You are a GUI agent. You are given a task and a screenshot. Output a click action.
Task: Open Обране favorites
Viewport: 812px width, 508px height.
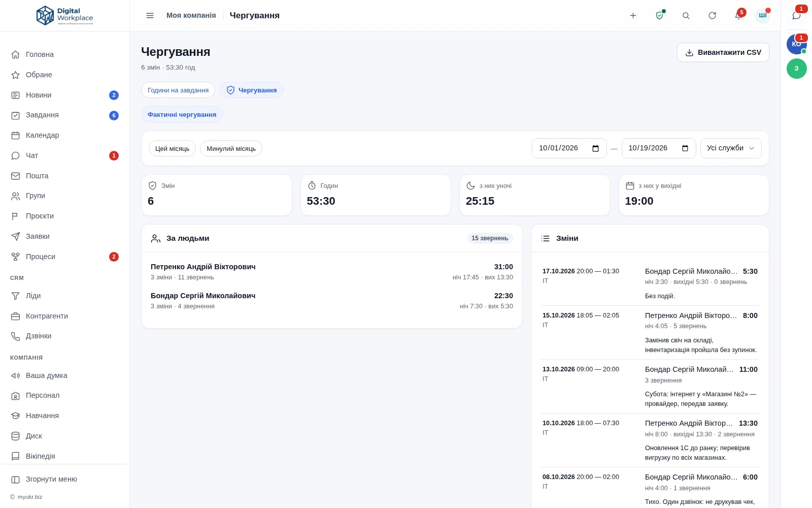click(x=64, y=75)
